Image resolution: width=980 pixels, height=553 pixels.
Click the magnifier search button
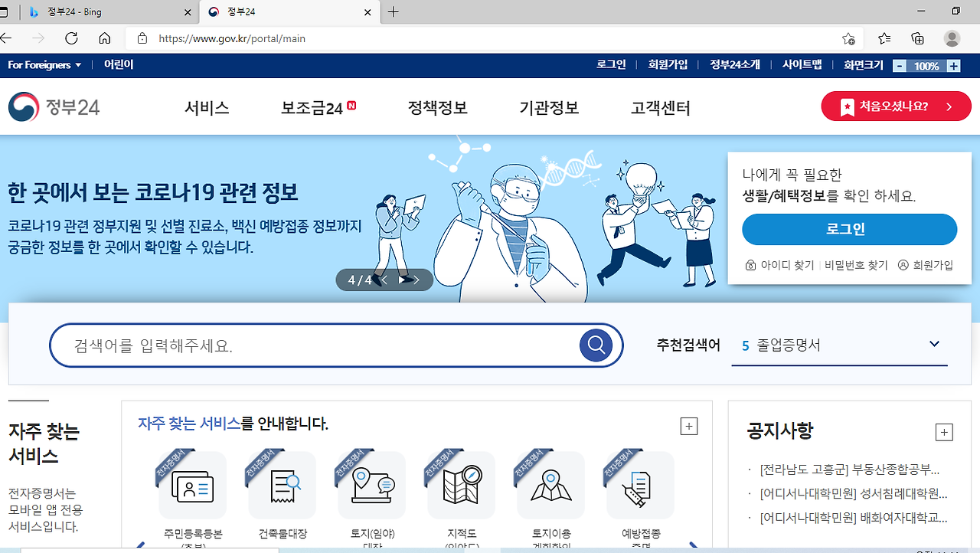[596, 345]
